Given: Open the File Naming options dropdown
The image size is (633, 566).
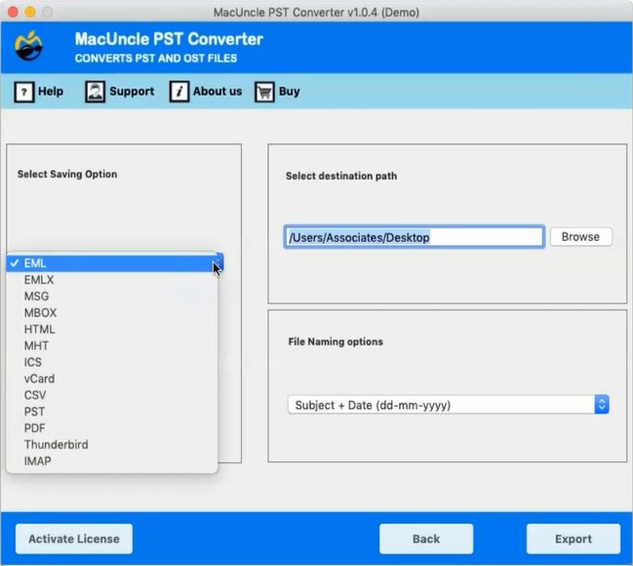Looking at the screenshot, I should pos(448,405).
